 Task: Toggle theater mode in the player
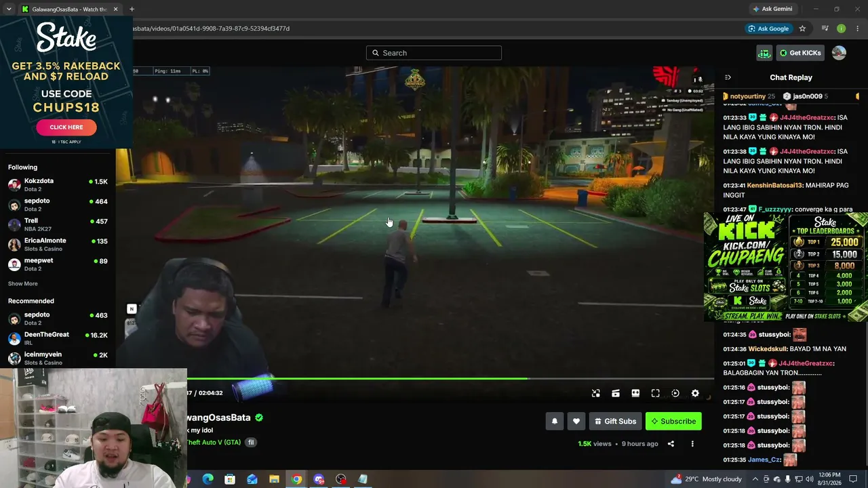click(x=635, y=393)
